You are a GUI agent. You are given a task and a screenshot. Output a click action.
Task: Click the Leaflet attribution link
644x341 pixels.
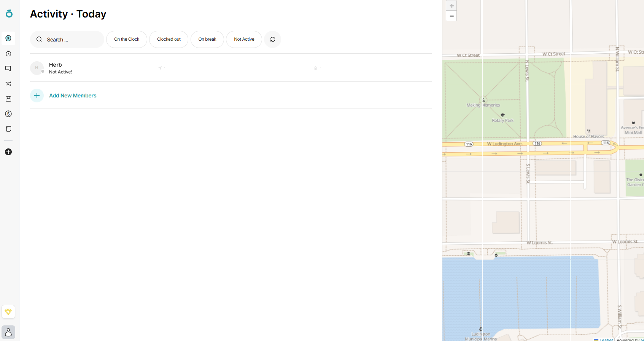pyautogui.click(x=606, y=339)
